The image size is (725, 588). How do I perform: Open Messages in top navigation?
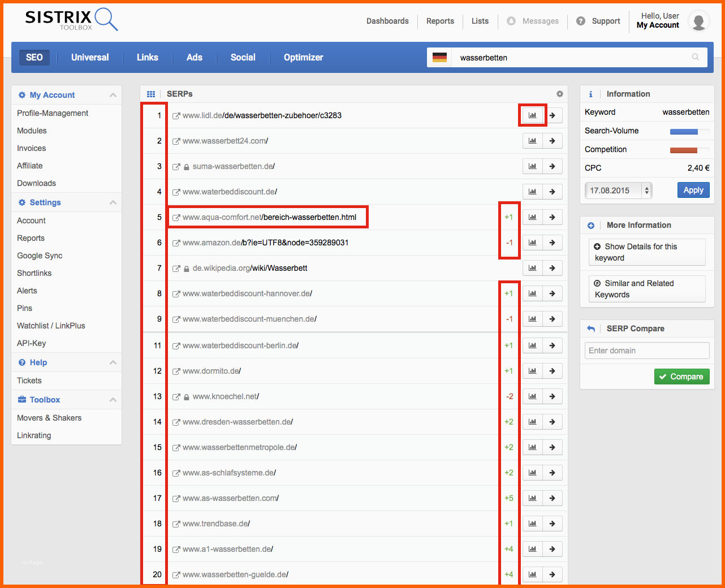click(533, 21)
